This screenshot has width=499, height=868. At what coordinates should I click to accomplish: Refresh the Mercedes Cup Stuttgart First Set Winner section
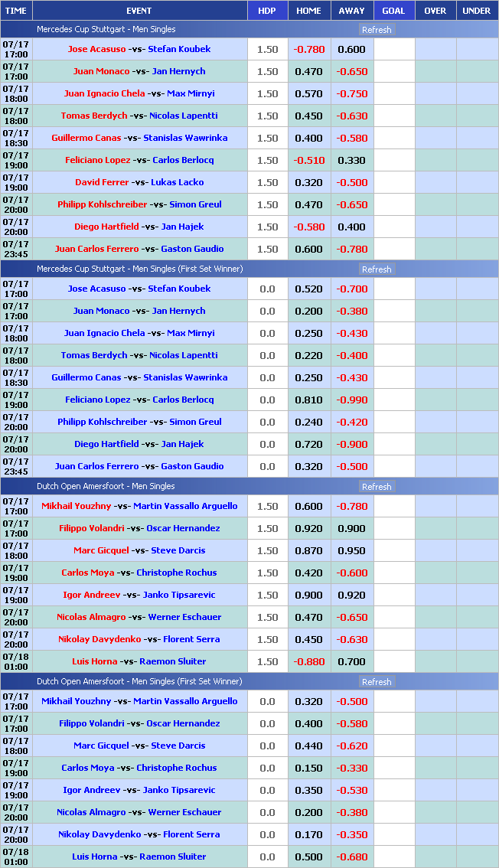(376, 269)
